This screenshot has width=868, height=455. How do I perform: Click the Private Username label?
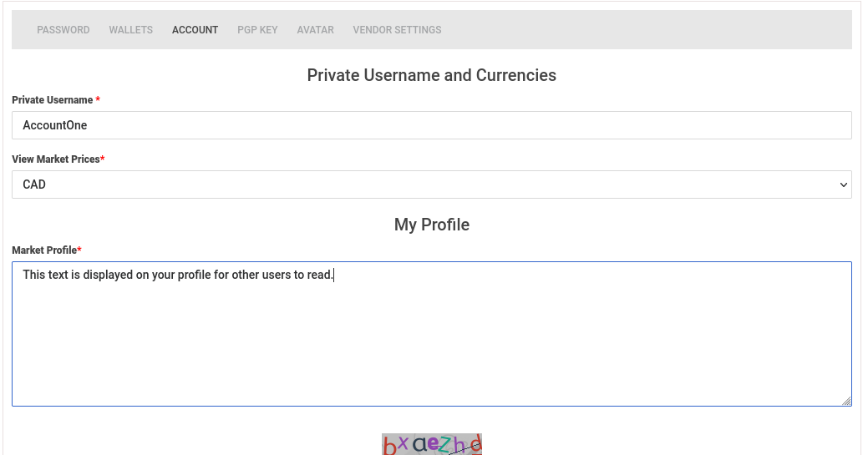pos(52,100)
